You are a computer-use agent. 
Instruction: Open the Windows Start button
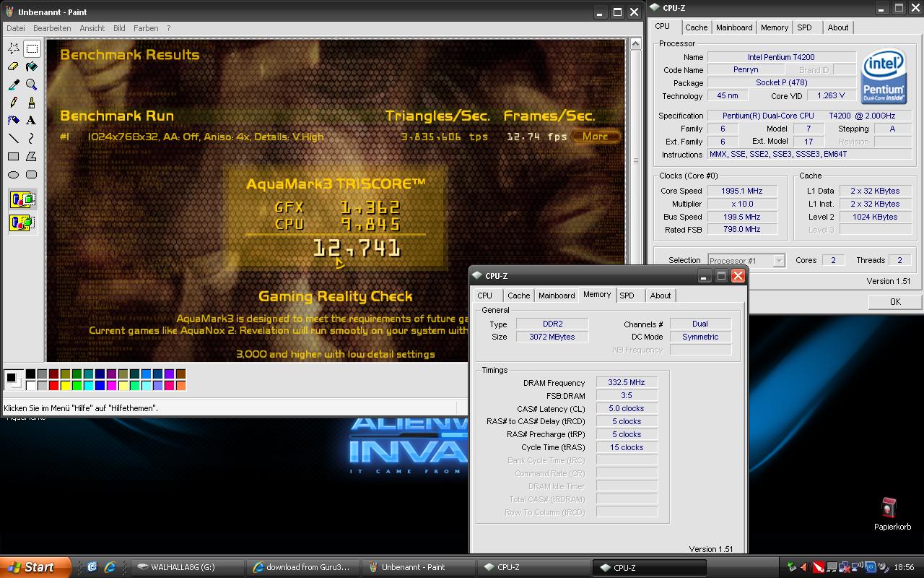tap(35, 567)
